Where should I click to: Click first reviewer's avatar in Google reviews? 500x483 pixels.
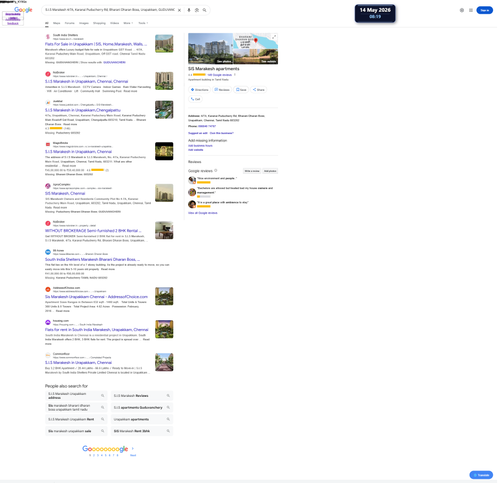pyautogui.click(x=192, y=180)
